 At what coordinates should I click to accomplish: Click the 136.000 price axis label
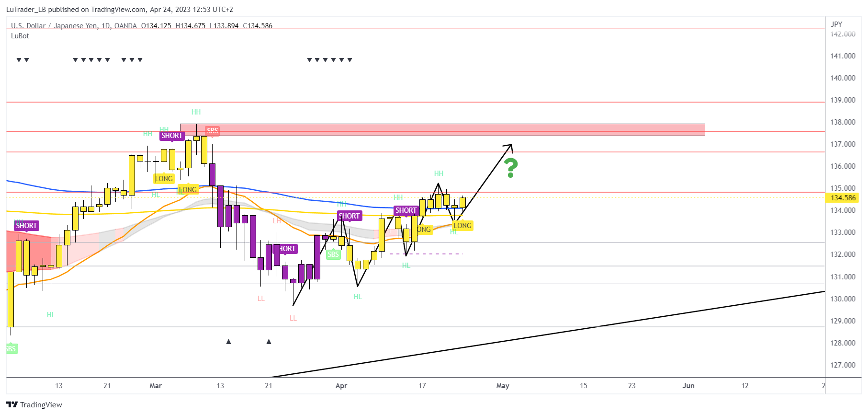click(843, 166)
